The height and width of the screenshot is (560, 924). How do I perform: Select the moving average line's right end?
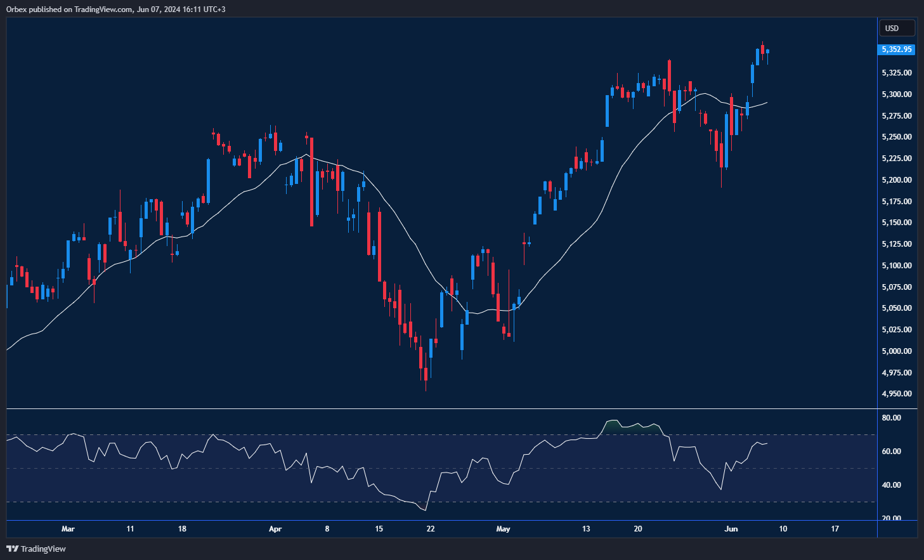pos(766,103)
